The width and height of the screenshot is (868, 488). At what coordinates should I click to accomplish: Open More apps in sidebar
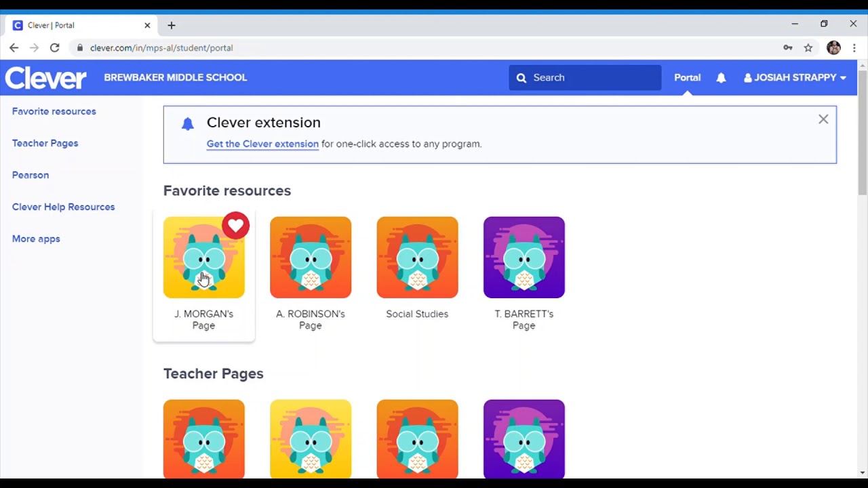tap(36, 239)
